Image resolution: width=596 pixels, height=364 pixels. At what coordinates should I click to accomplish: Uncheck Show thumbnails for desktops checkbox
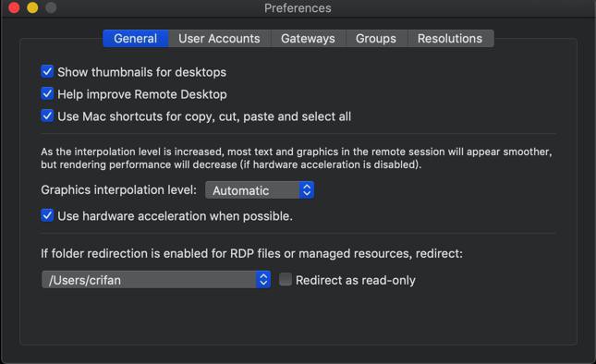[x=47, y=71]
